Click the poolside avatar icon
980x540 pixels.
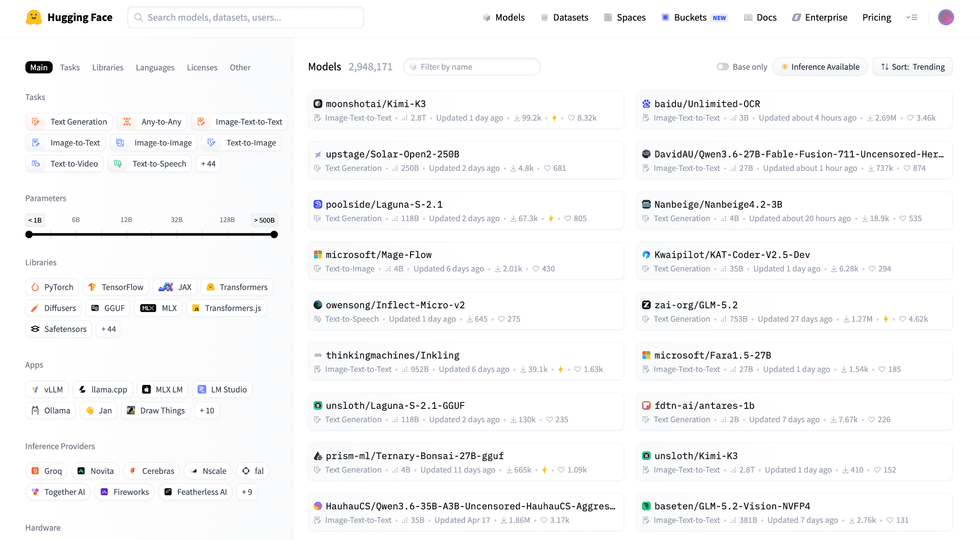(318, 204)
